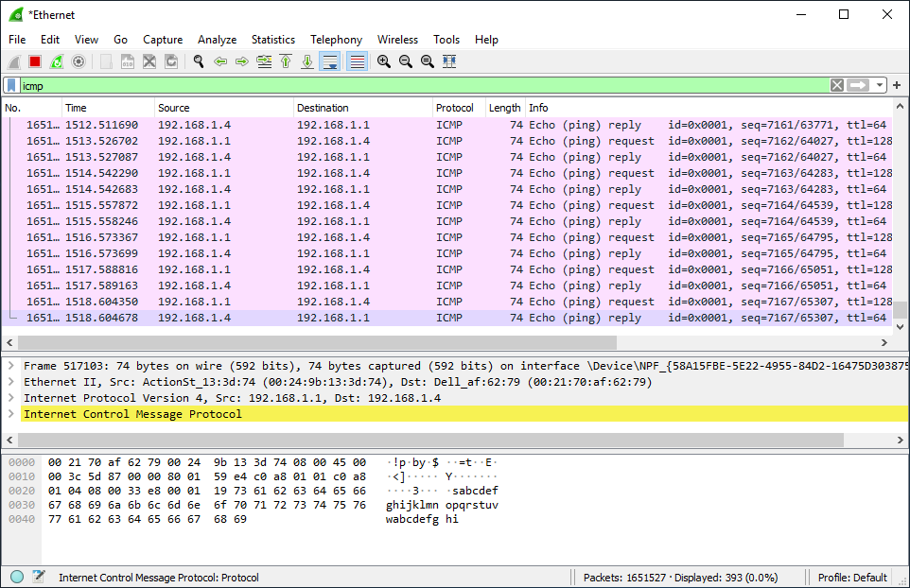
Task: Toggle packet list colorization
Action: pyautogui.click(x=358, y=61)
